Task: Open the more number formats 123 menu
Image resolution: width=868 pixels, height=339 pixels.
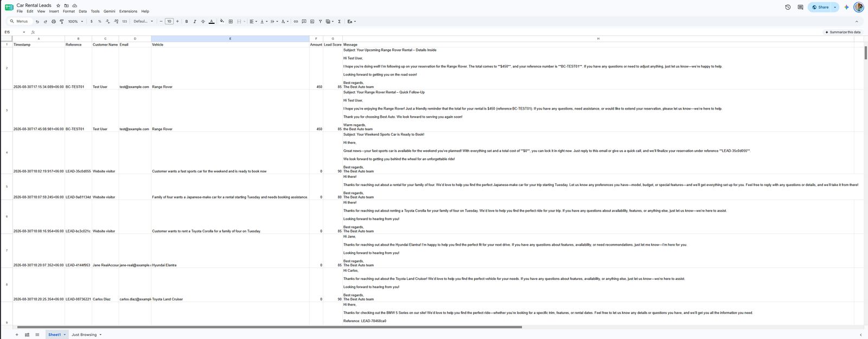Action: (124, 22)
